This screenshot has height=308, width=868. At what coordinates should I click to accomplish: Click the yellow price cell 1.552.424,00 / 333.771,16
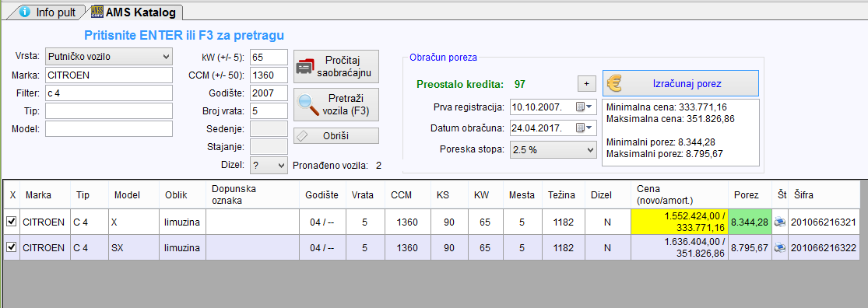[680, 222]
